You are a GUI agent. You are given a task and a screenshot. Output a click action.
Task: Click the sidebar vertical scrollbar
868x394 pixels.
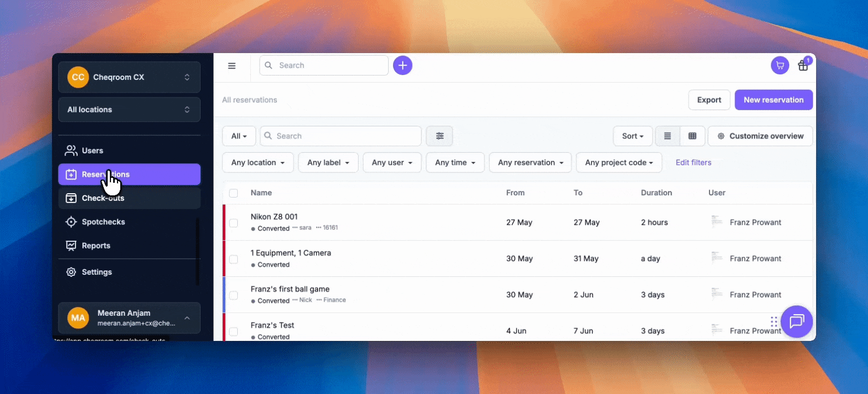pyautogui.click(x=197, y=252)
